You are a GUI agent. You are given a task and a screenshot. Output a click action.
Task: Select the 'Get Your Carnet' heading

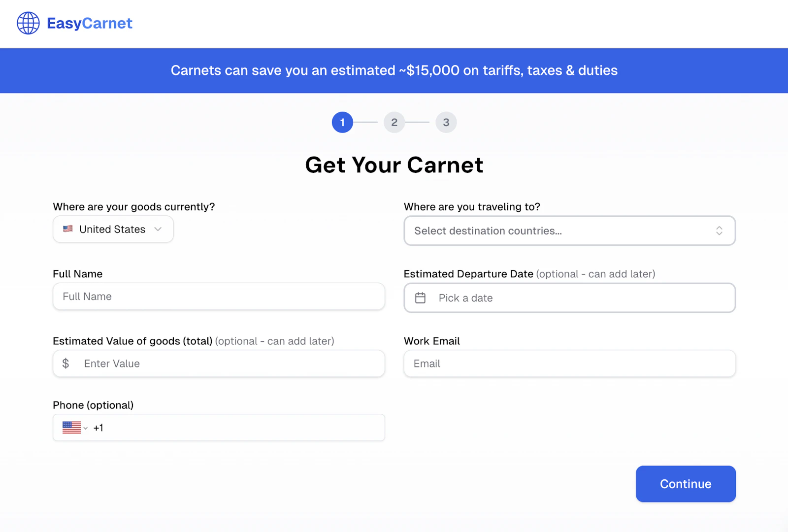pos(394,166)
